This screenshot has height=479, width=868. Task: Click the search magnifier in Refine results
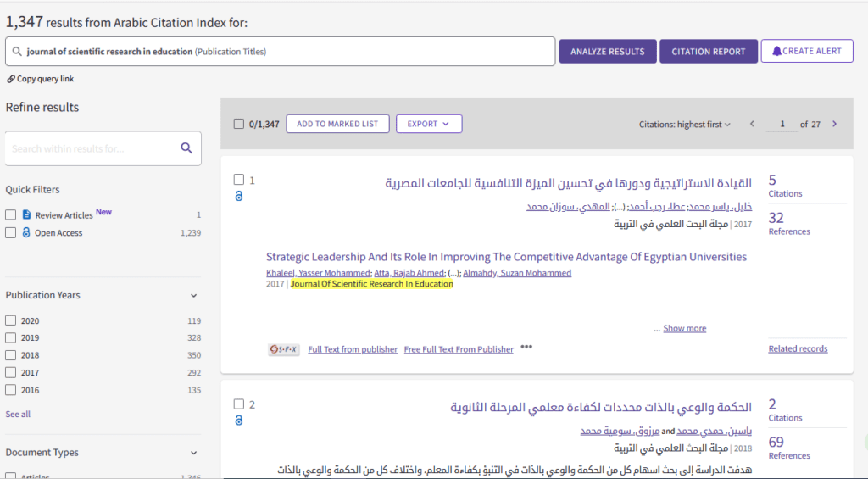point(186,148)
